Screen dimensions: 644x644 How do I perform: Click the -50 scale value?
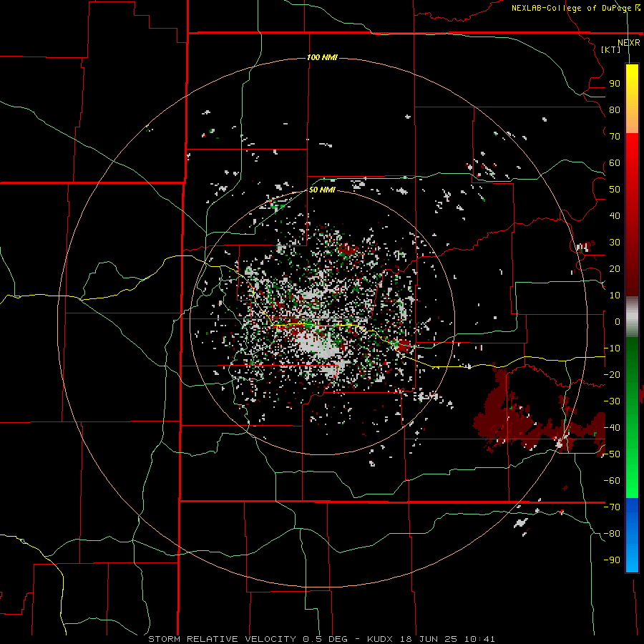pyautogui.click(x=612, y=454)
